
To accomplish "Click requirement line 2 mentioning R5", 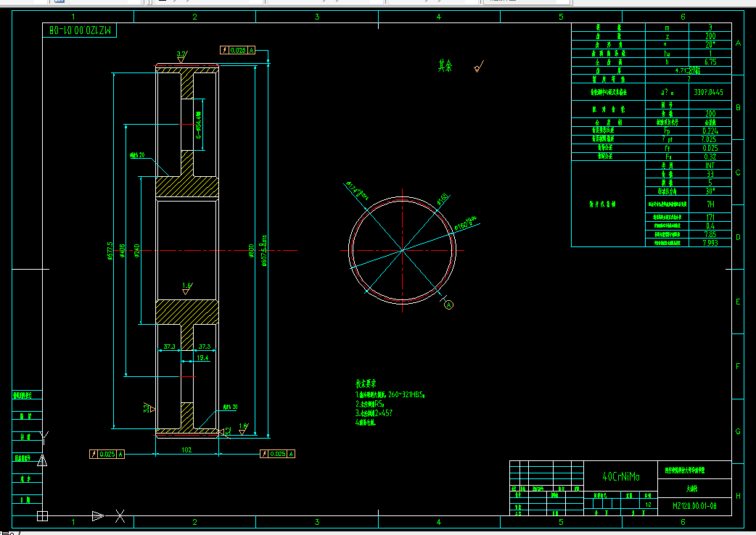I will coord(370,404).
